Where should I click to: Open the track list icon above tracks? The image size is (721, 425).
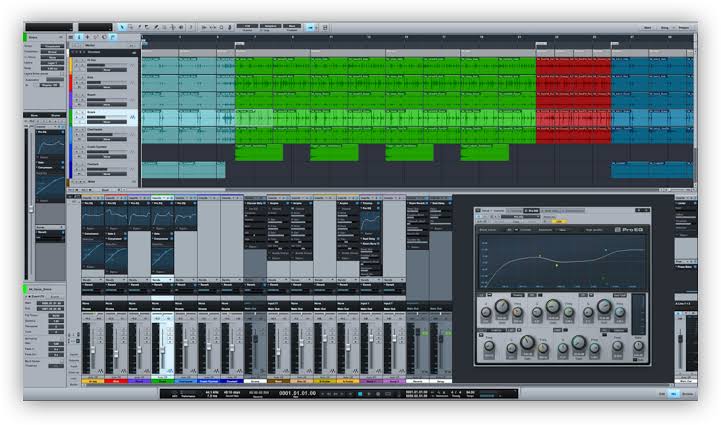coord(71,37)
